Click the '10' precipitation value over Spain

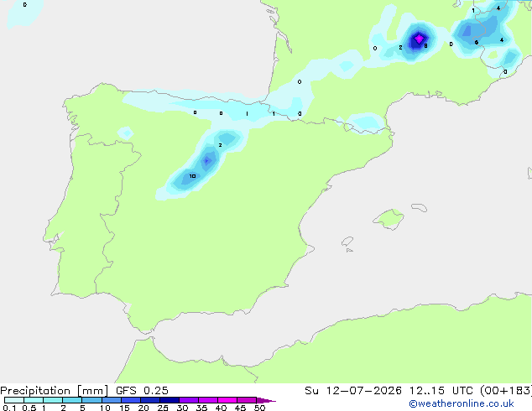pos(192,176)
